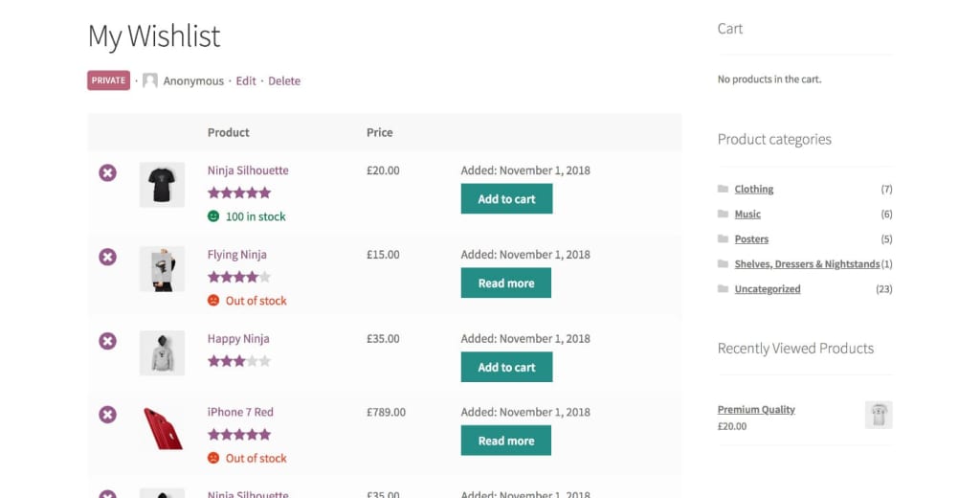Click the Anonymous author name
980x498 pixels.
tap(193, 80)
